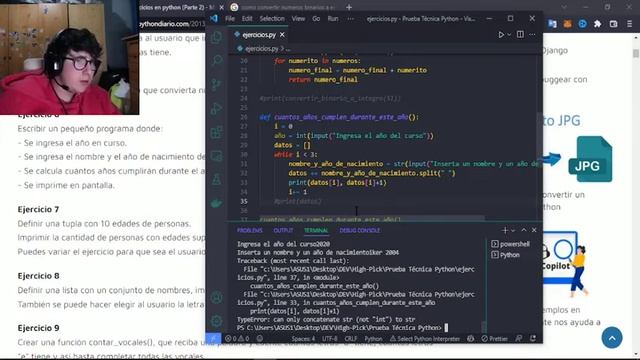The height and width of the screenshot is (360, 640).
Task: Split the editor to the right
Action: pos(520,35)
